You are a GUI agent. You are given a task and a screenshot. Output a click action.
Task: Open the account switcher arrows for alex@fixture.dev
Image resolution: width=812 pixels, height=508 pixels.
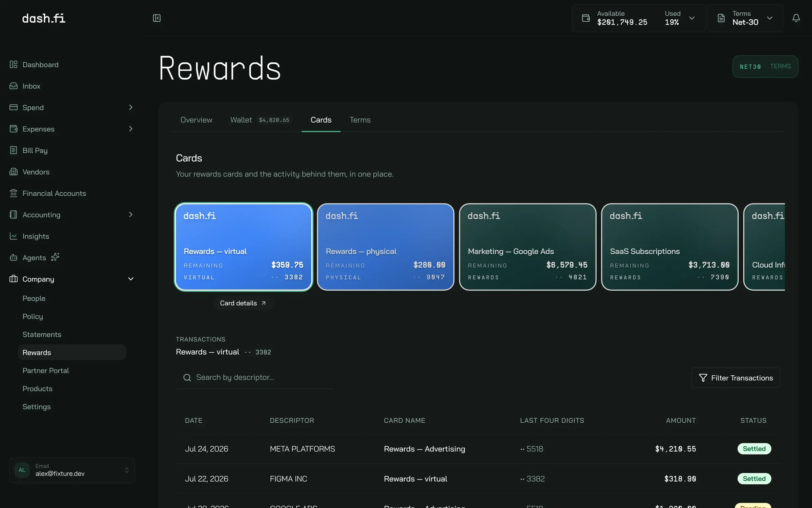(127, 470)
